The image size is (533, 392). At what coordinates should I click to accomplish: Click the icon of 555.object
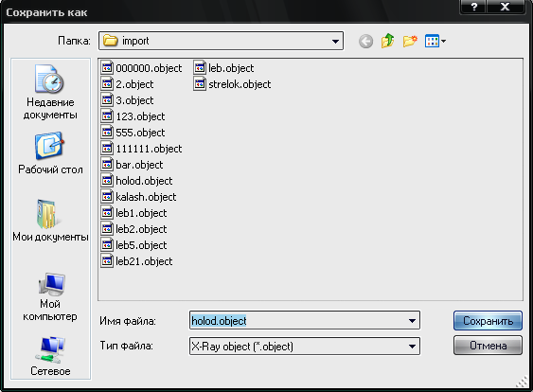(x=107, y=132)
